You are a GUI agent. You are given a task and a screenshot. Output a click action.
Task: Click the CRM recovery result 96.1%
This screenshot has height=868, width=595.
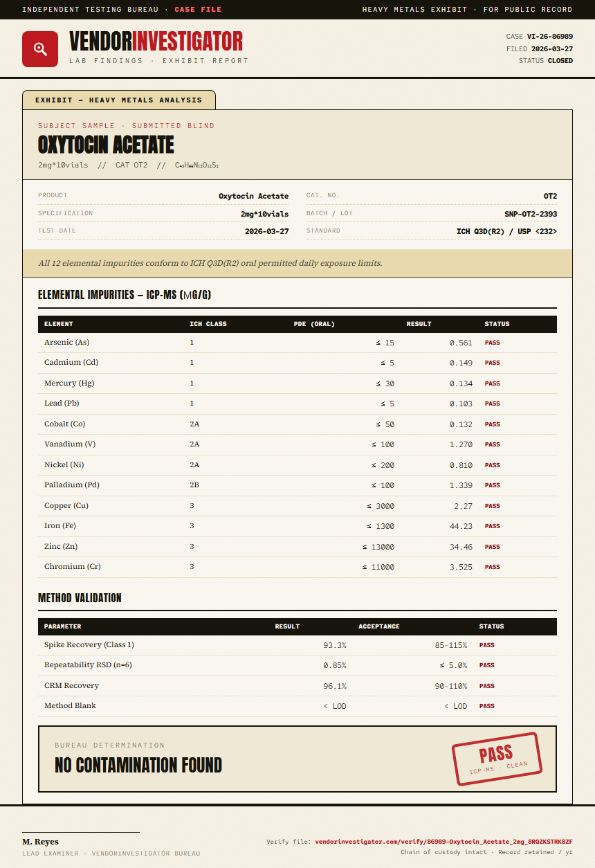tap(335, 686)
